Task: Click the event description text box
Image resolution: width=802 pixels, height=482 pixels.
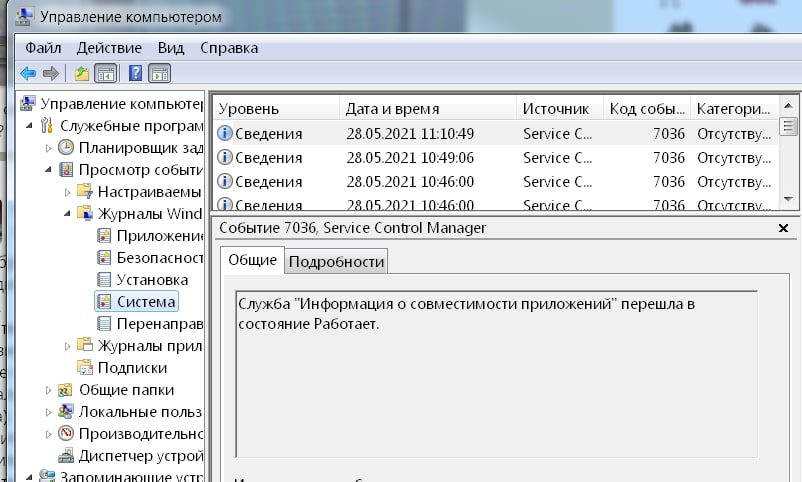Action: pos(496,374)
